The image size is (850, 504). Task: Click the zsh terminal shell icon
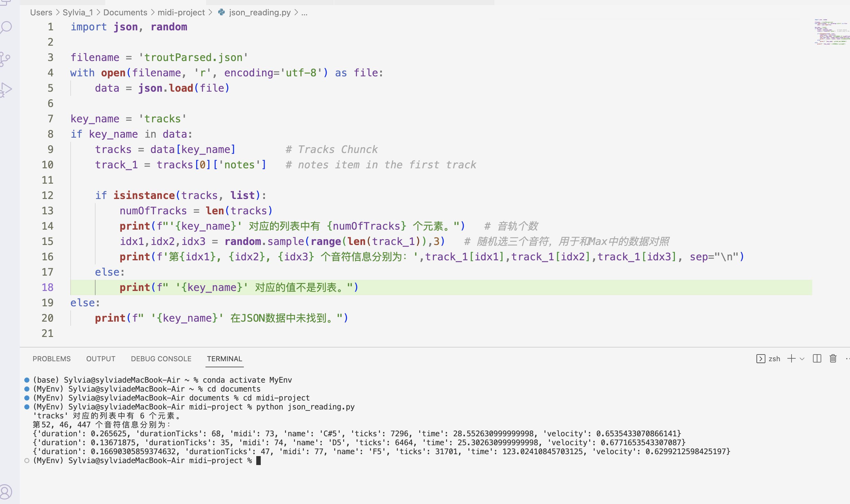[761, 359]
